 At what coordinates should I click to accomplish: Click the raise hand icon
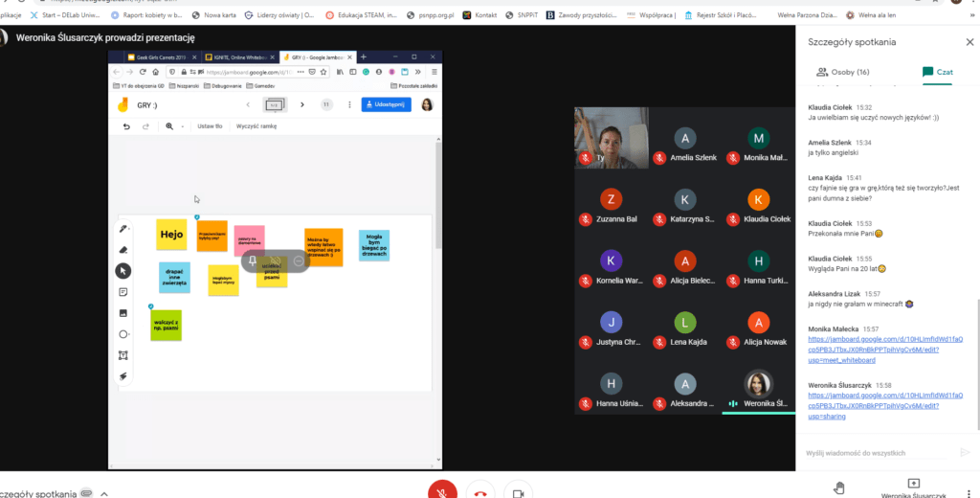[838, 488]
